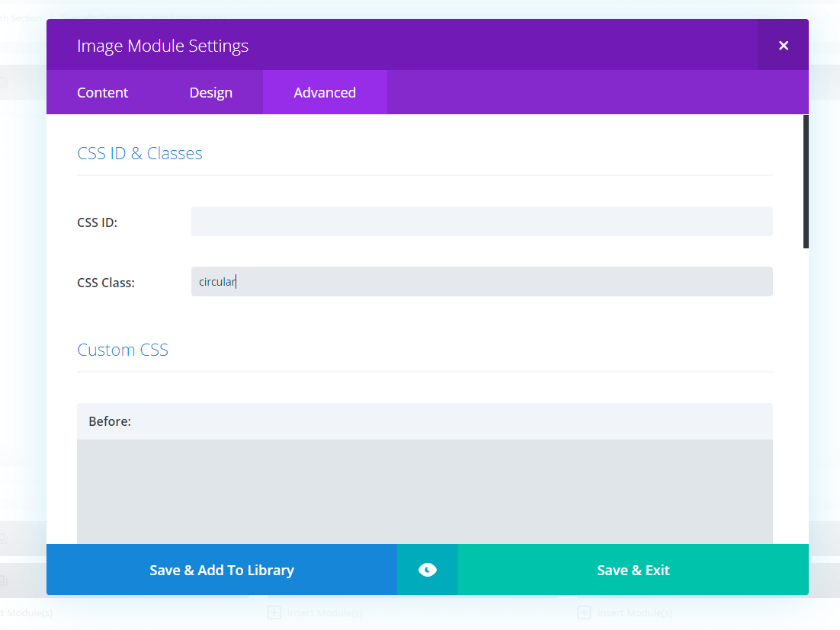Click the CSS Class: label
840x630 pixels.
coord(106,283)
